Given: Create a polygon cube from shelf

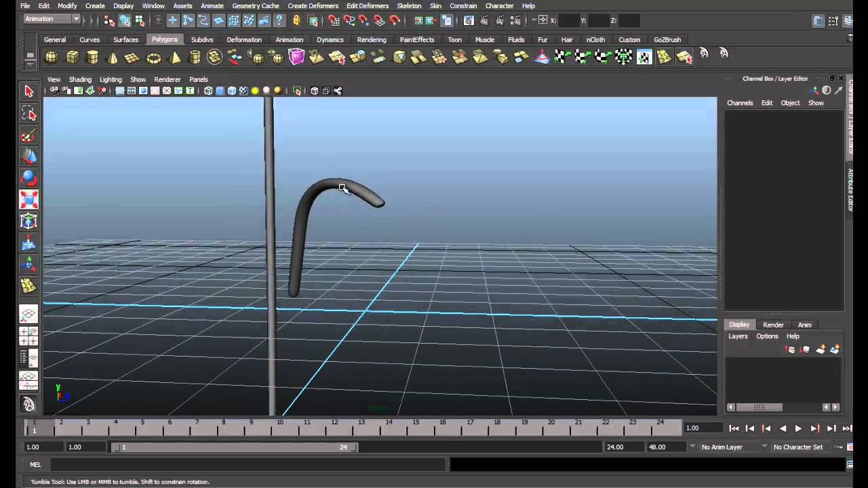Looking at the screenshot, I should (72, 58).
